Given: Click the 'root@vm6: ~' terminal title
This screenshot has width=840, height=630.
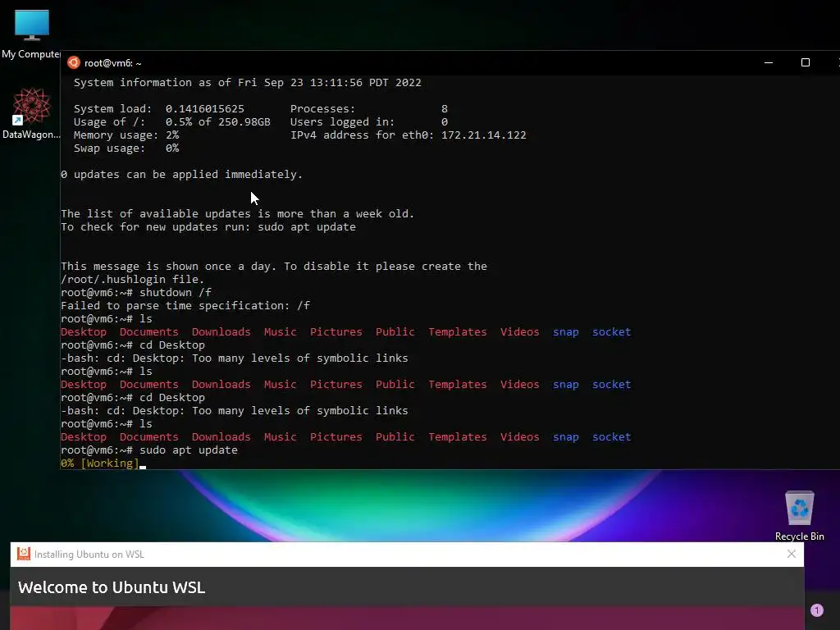Looking at the screenshot, I should (x=113, y=63).
